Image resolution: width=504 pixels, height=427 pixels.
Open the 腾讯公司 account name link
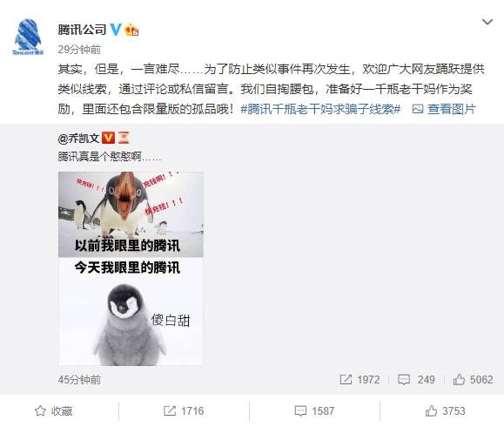[x=83, y=30]
